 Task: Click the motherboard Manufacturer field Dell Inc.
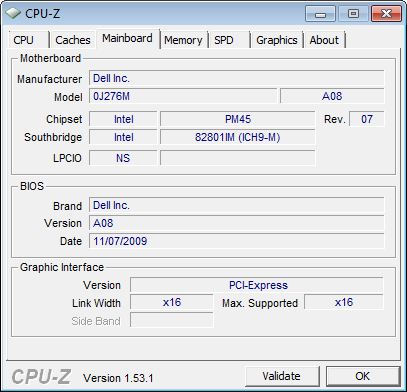click(237, 78)
